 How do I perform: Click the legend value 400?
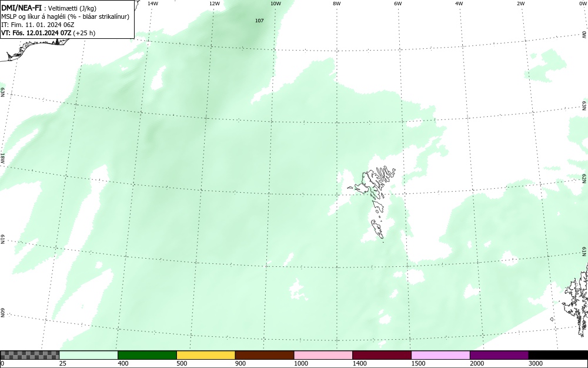pos(123,363)
